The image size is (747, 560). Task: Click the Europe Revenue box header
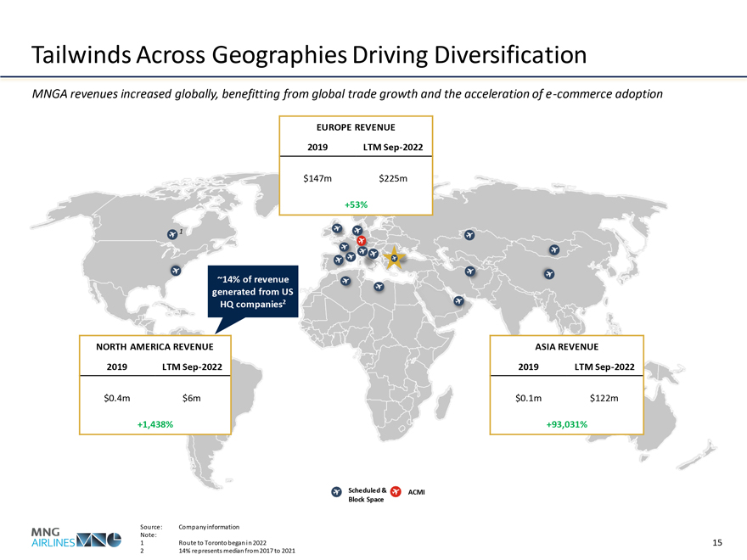357,126
